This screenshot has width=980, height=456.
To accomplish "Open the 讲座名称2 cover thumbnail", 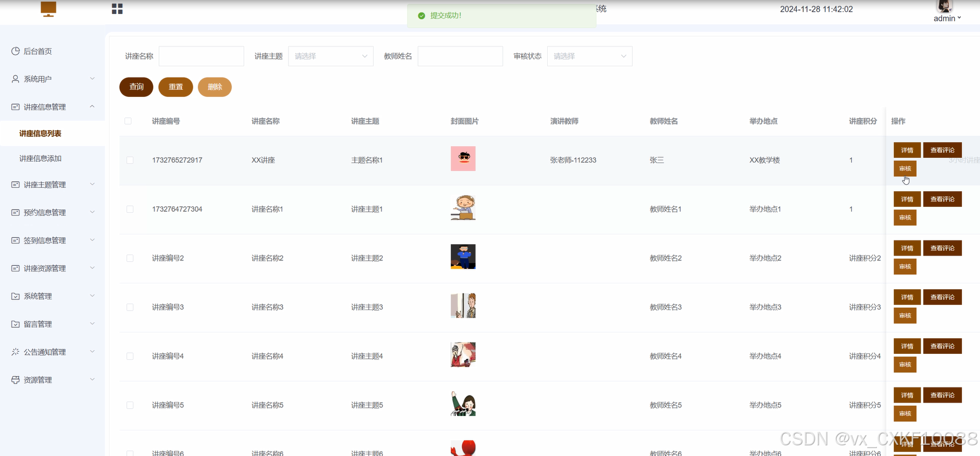I will [463, 257].
